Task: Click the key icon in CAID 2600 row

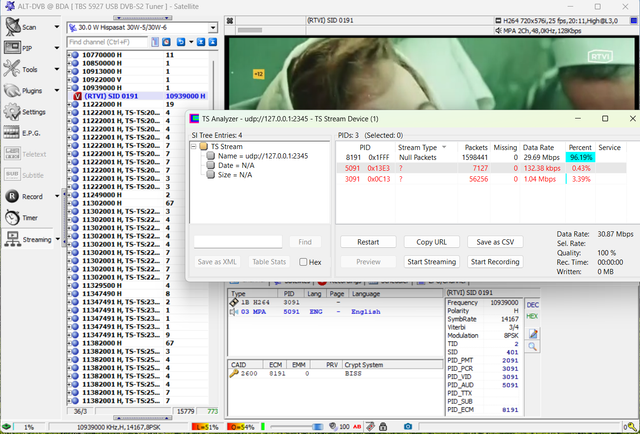Action: point(234,373)
